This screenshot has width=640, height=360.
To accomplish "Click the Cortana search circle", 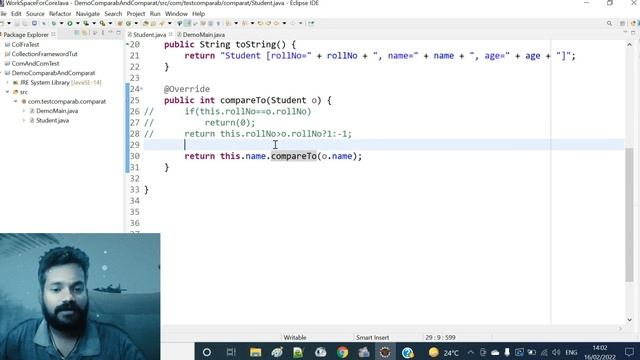I will click(x=207, y=352).
